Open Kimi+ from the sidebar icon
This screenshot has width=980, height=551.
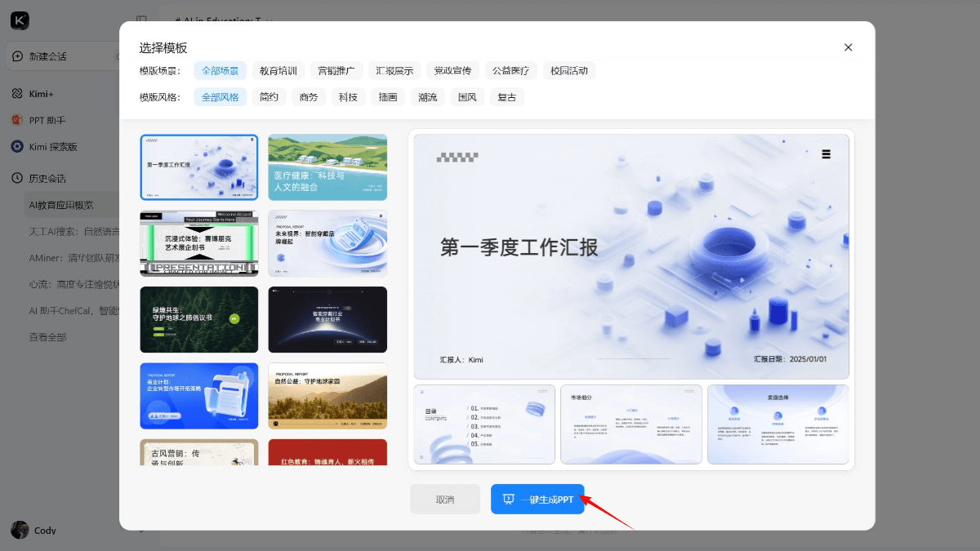click(17, 94)
